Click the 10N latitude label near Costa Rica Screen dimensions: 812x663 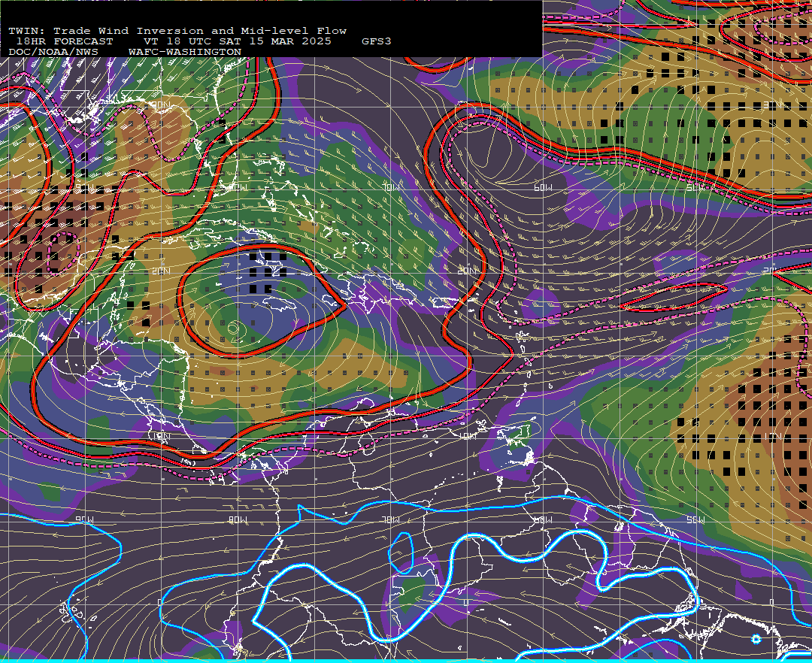tap(161, 436)
